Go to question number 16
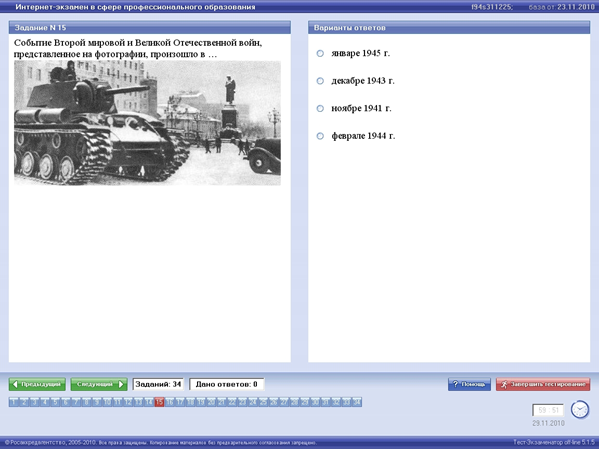600x450 pixels. [x=170, y=402]
